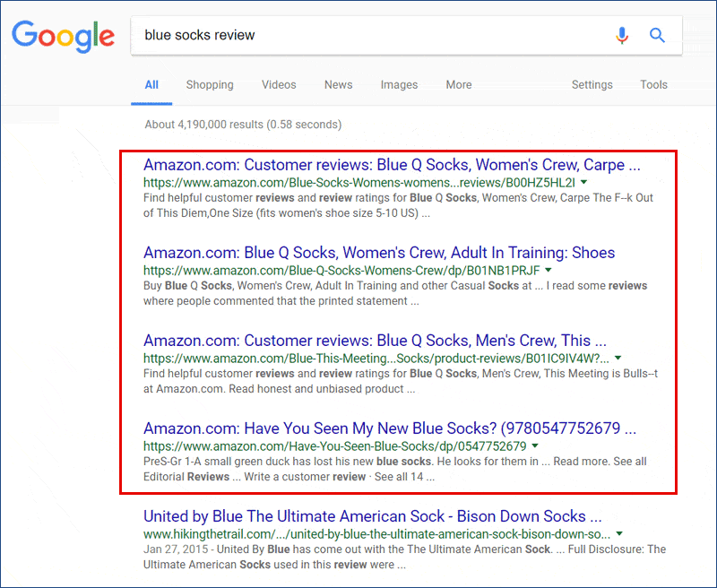Image resolution: width=717 pixels, height=588 pixels.
Task: Click the amazon.com/Blue-This-Meeting URL text
Action: point(376,358)
